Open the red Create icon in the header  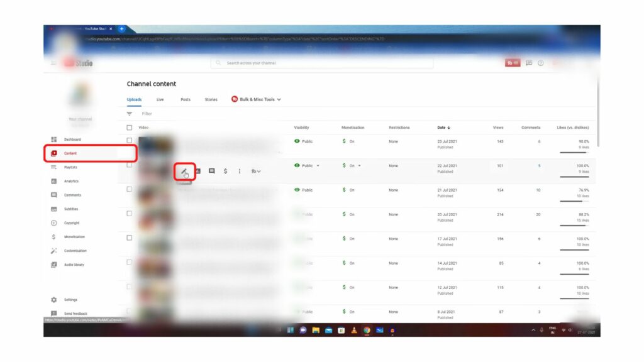[513, 63]
